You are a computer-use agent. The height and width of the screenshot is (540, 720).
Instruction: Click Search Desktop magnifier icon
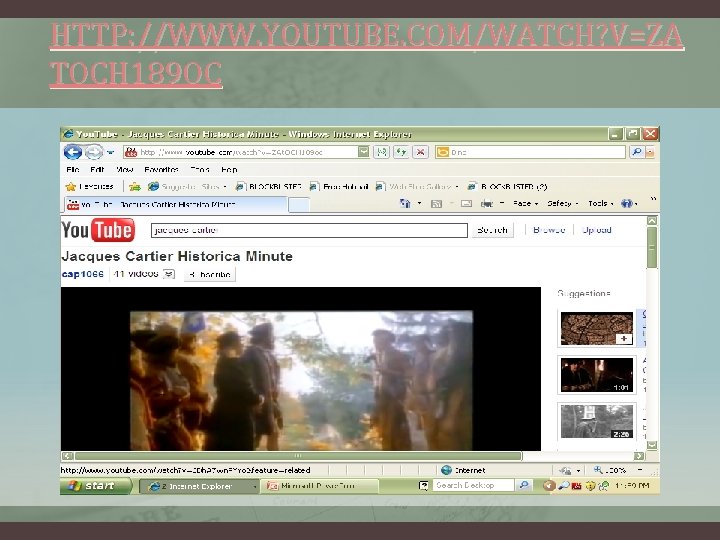pos(523,485)
